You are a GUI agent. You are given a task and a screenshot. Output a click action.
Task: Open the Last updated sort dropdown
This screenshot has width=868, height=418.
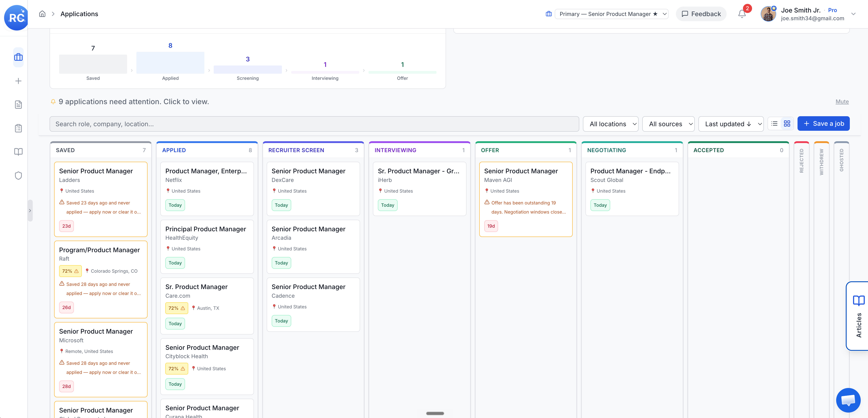click(x=731, y=124)
